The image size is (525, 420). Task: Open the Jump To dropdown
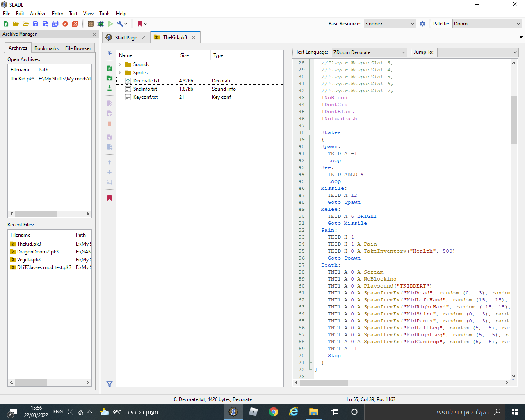[x=478, y=52]
